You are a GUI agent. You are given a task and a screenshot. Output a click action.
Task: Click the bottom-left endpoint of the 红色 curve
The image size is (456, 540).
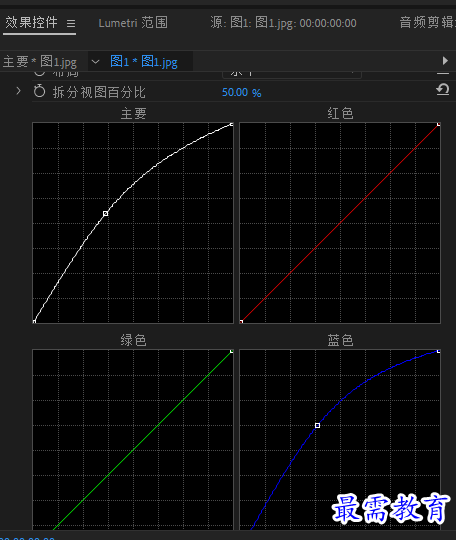pyautogui.click(x=241, y=321)
